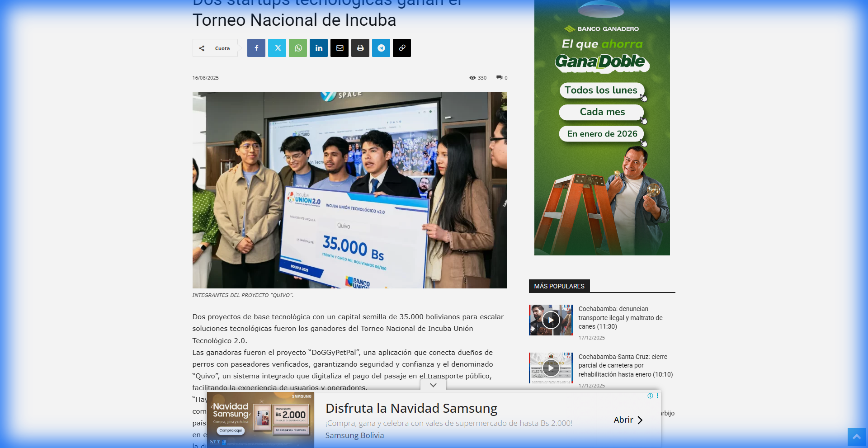
Task: Click the date 17/12/2025 under canes article
Action: click(x=592, y=338)
